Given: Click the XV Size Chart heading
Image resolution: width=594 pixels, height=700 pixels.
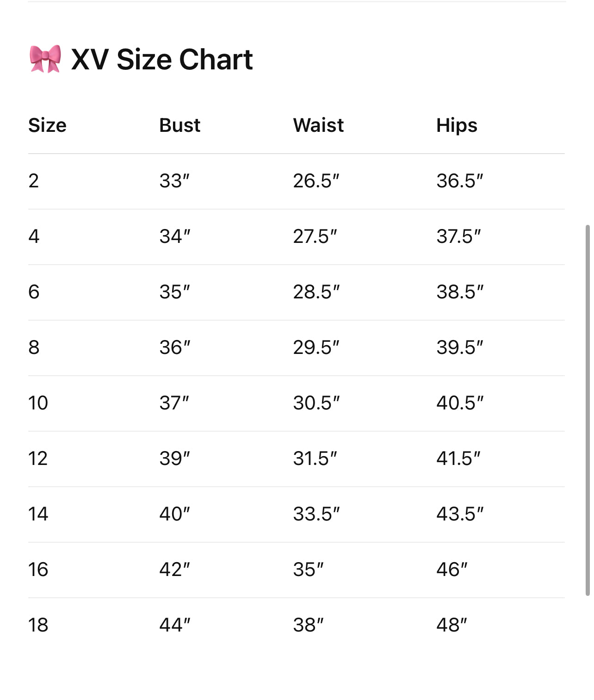Looking at the screenshot, I should click(x=161, y=60).
